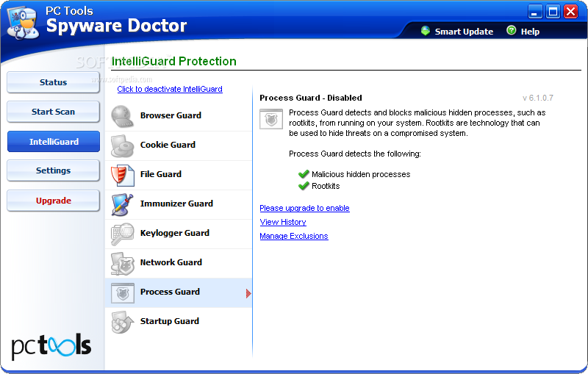Click Please upgrade to enable link

[304, 208]
